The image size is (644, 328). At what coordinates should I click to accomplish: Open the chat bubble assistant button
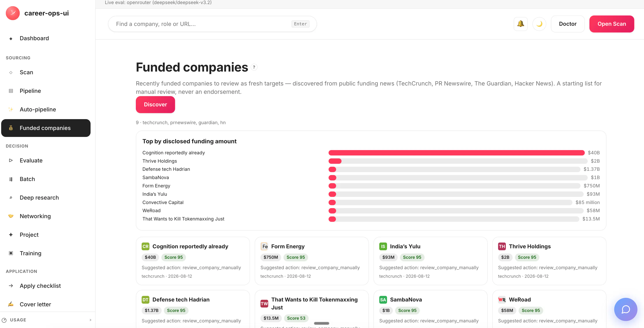625,309
